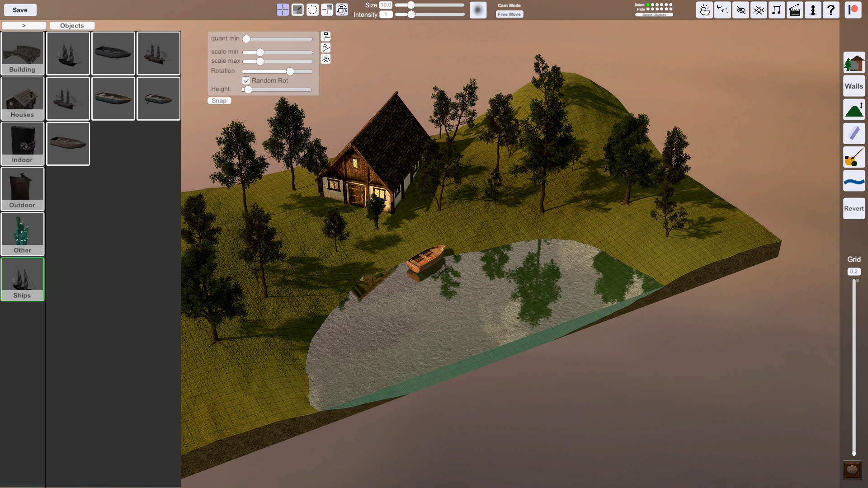This screenshot has height=488, width=868.
Task: Click the camera/screenshot tool icon
Action: coord(342,9)
